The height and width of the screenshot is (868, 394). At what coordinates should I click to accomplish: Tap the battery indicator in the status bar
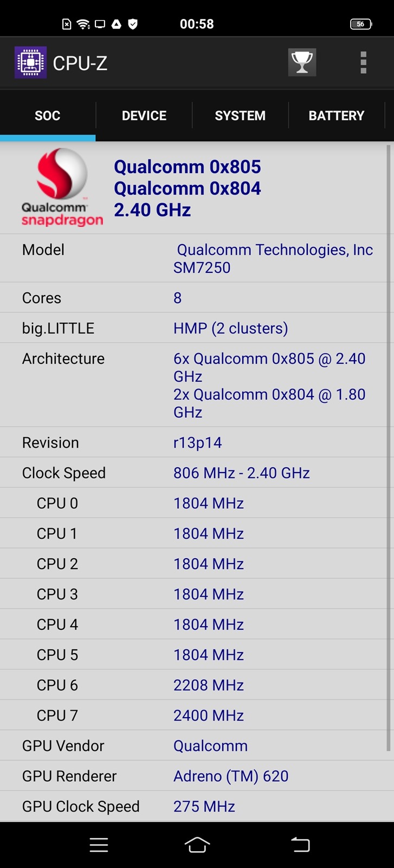pos(360,24)
